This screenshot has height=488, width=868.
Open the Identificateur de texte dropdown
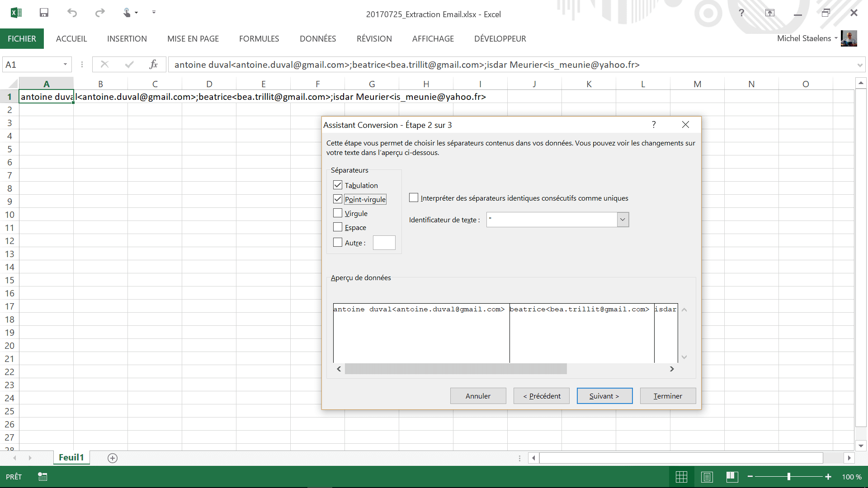[623, 220]
